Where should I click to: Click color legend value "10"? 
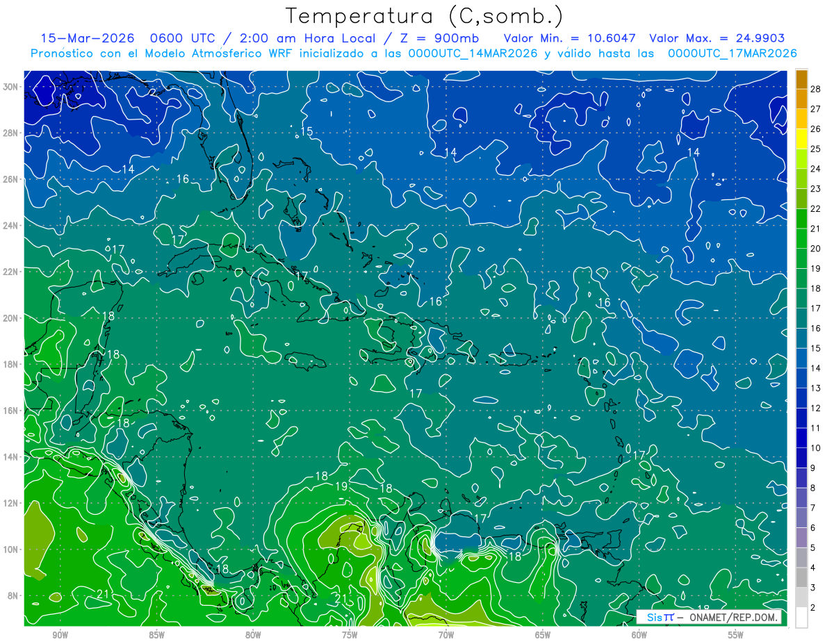816,448
